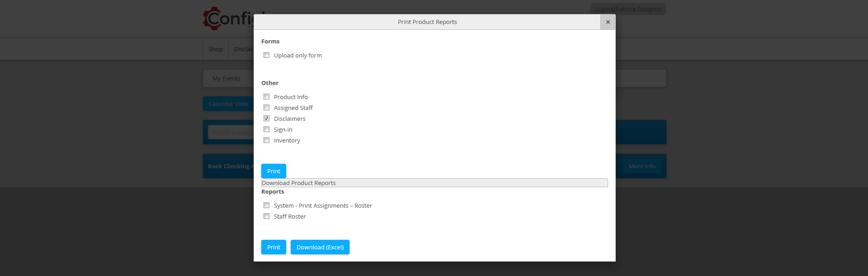The width and height of the screenshot is (868, 276).
Task: Open the Download Product Reports bar
Action: point(434,183)
